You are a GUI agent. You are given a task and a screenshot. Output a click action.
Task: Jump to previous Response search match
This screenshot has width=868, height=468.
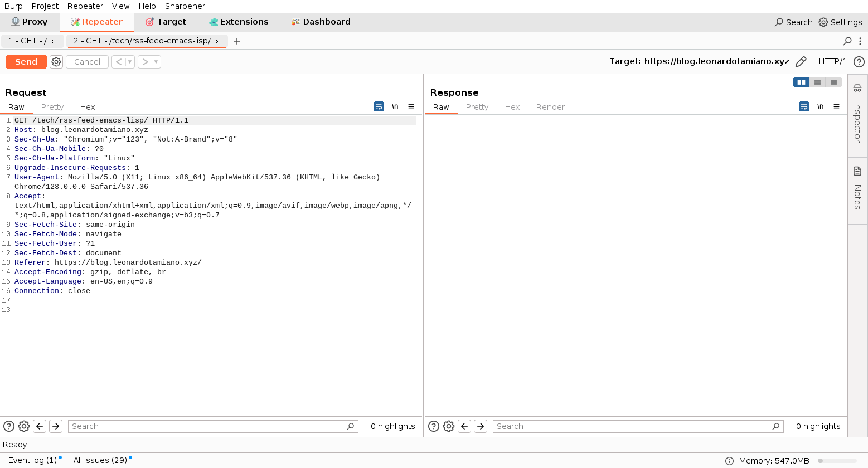click(464, 426)
